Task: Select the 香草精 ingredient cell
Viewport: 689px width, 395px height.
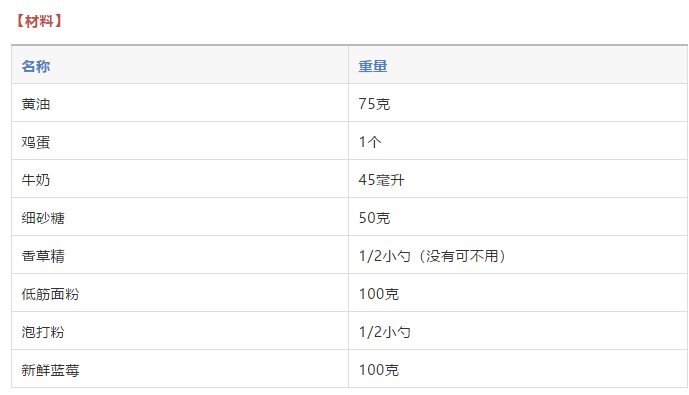Action: [x=180, y=255]
